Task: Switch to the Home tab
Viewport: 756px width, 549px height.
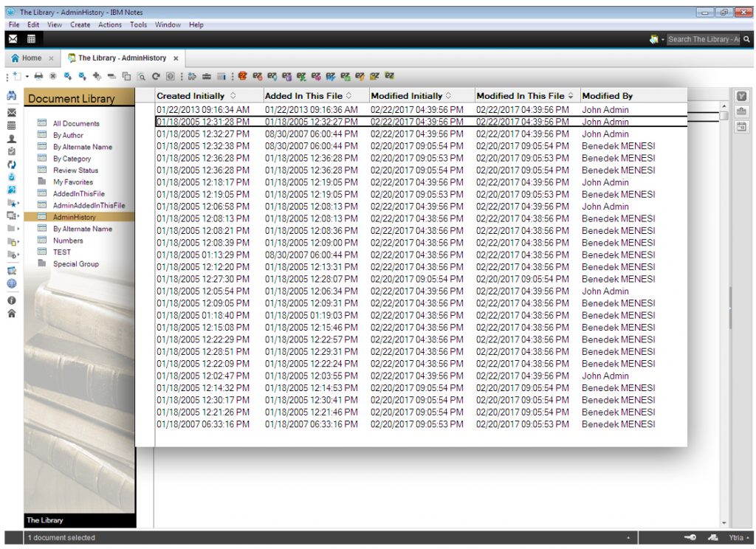Action: coord(27,58)
